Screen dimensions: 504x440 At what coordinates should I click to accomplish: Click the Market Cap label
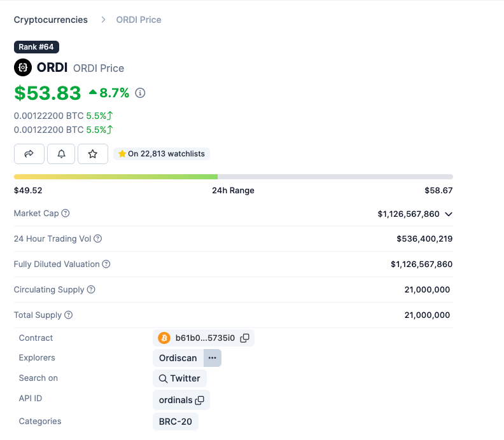(36, 213)
